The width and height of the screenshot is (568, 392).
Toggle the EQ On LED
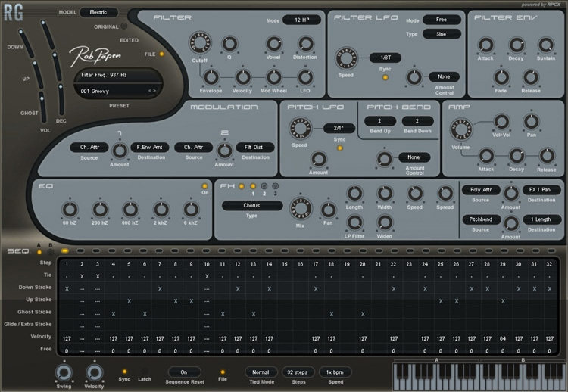[204, 186]
